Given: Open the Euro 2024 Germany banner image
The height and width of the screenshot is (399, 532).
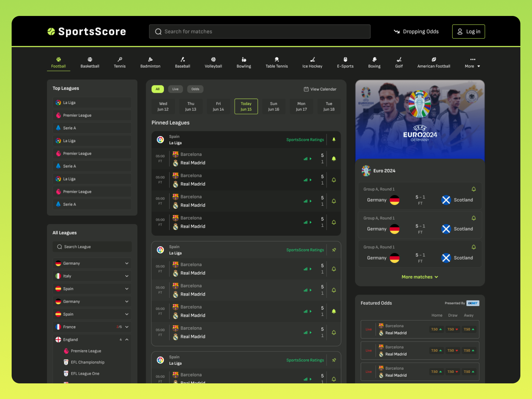Looking at the screenshot, I should tap(420, 120).
